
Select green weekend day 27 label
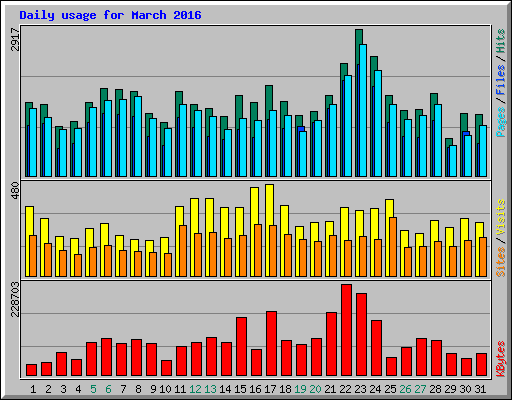click(420, 389)
